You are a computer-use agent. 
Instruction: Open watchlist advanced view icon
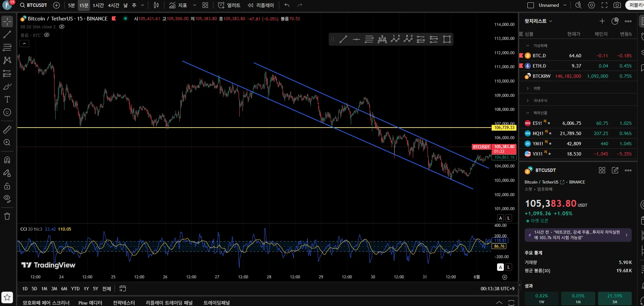pos(615,21)
